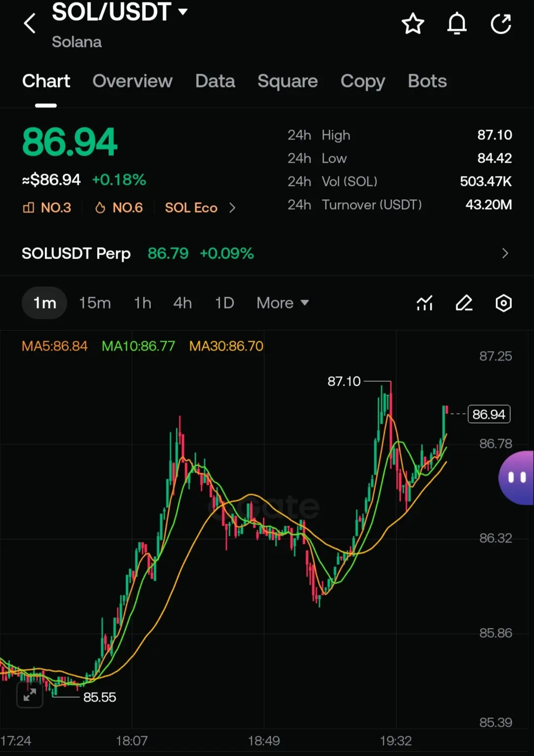The image size is (534, 756).
Task: Open price alert bell icon
Action: pyautogui.click(x=457, y=24)
